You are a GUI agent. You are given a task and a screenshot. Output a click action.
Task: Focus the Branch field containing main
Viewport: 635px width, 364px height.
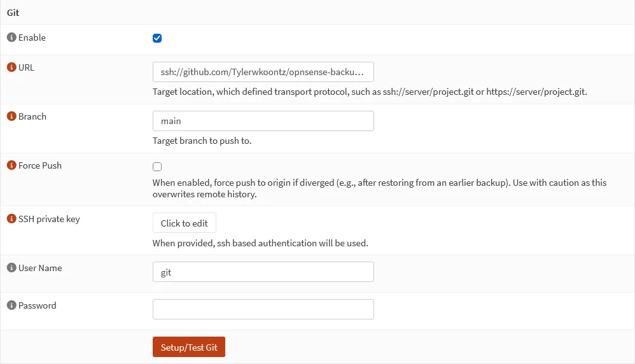tap(263, 121)
